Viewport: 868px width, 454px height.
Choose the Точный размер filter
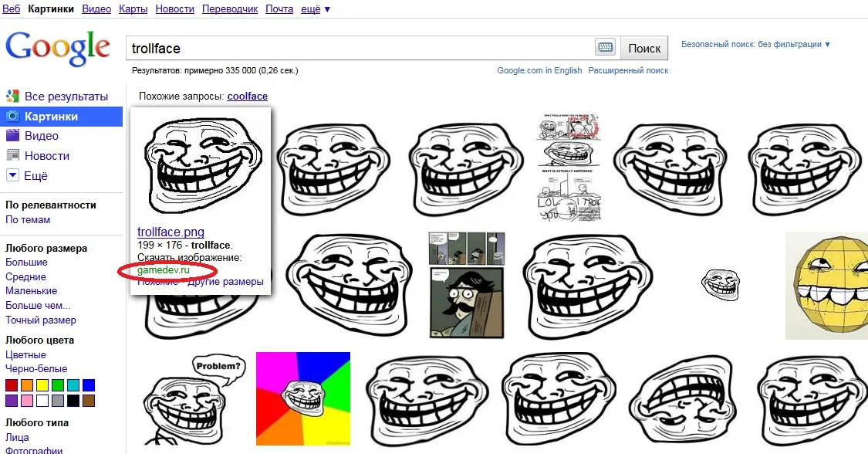click(41, 320)
